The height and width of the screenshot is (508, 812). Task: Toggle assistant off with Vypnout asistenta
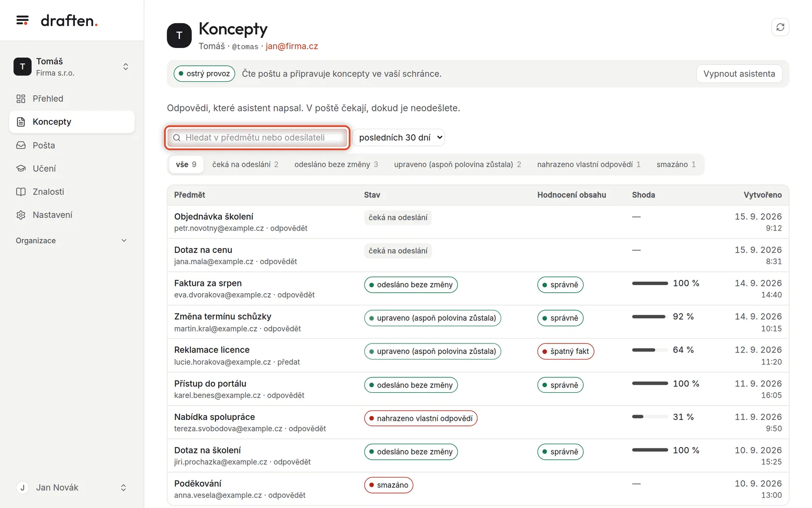739,74
